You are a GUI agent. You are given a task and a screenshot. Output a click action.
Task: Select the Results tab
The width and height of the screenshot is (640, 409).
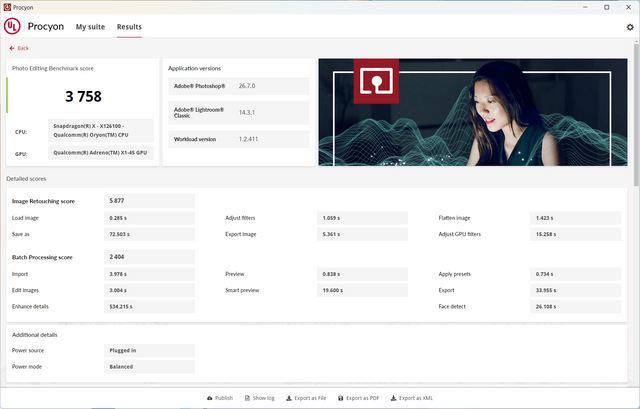pyautogui.click(x=129, y=27)
